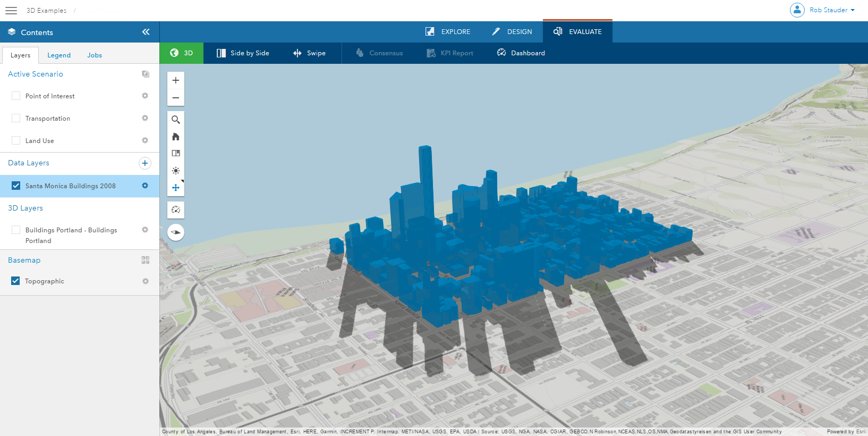
Task: Open the hamburger main menu
Action: tap(11, 11)
